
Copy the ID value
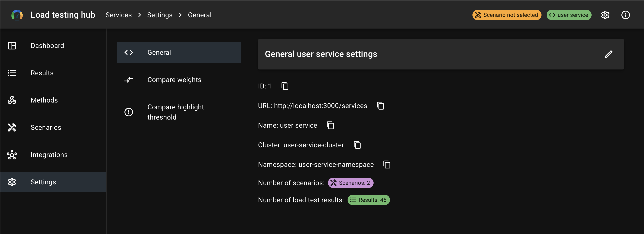click(x=285, y=86)
